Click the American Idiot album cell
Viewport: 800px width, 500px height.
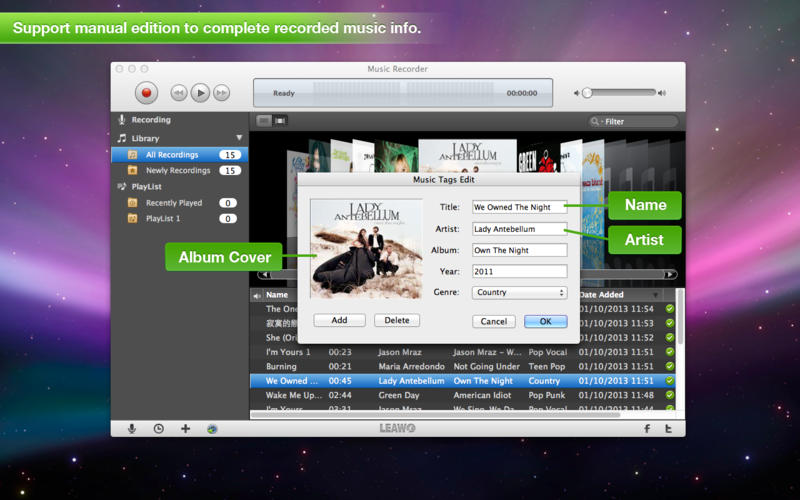click(x=482, y=395)
